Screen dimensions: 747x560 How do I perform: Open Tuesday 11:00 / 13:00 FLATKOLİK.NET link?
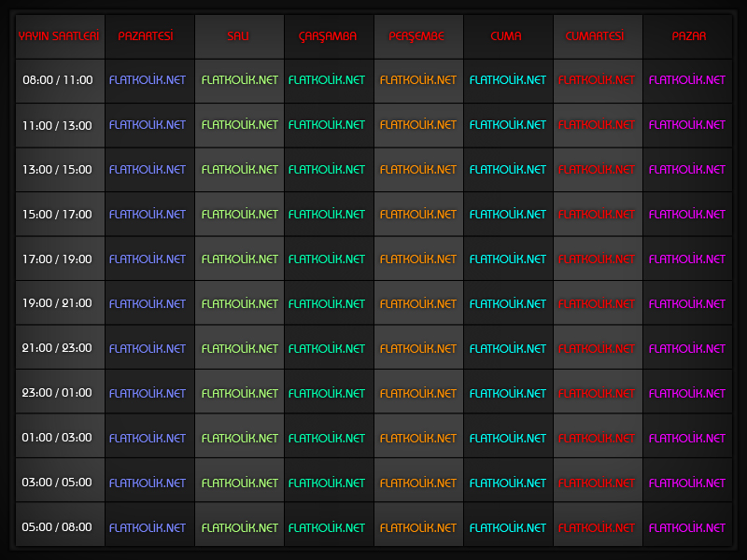coord(240,124)
